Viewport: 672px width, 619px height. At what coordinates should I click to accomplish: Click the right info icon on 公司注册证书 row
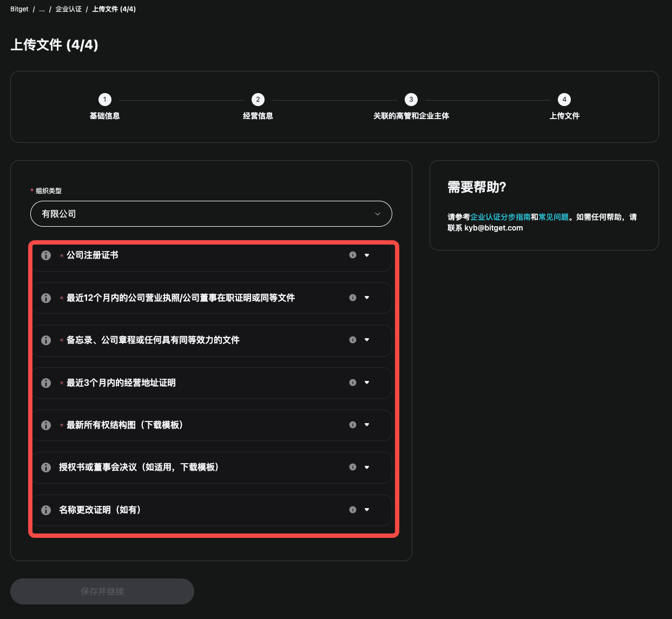352,255
